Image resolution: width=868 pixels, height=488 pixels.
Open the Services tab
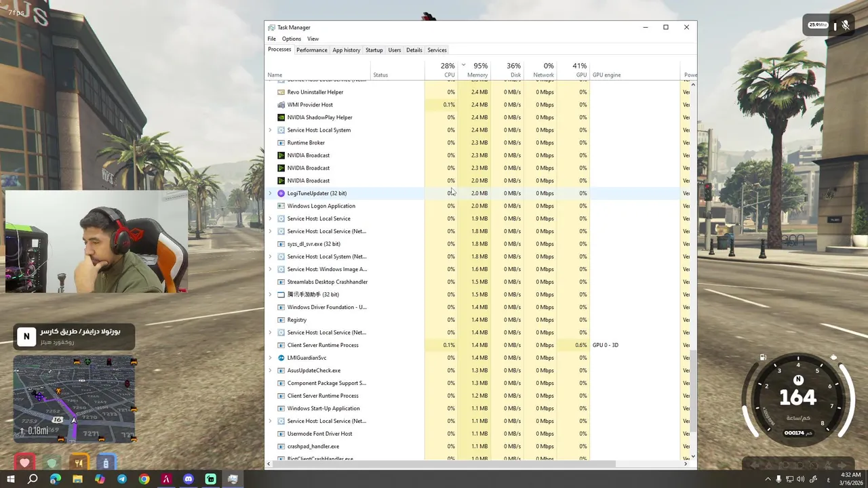[437, 50]
